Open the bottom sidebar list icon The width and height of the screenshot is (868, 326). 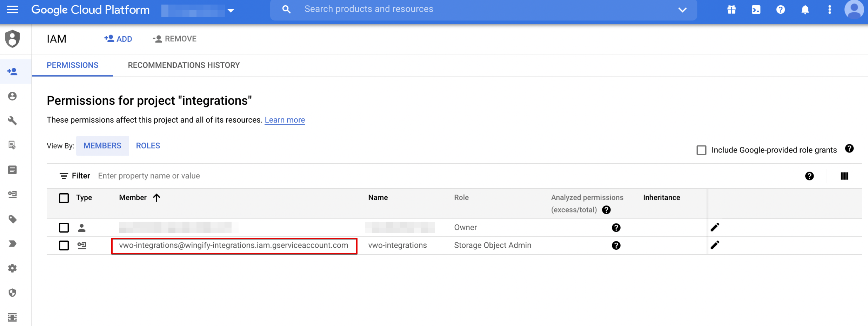click(x=12, y=317)
